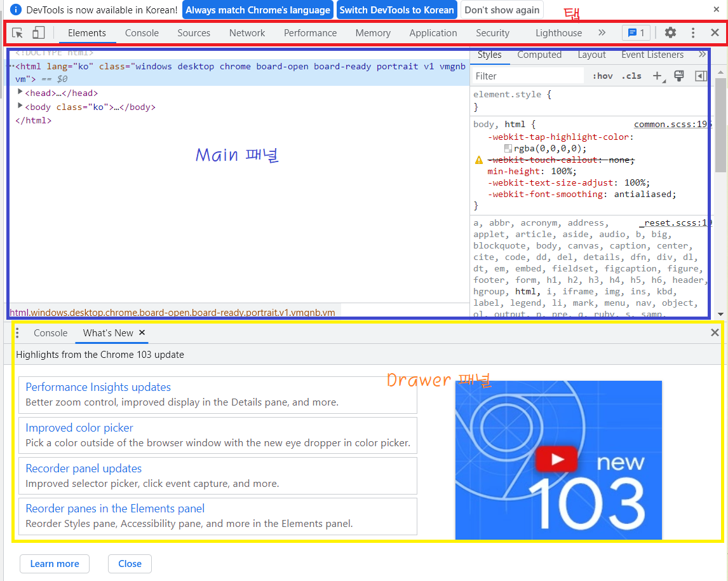728x581 pixels.
Task: Open the Memory tab
Action: pyautogui.click(x=373, y=33)
